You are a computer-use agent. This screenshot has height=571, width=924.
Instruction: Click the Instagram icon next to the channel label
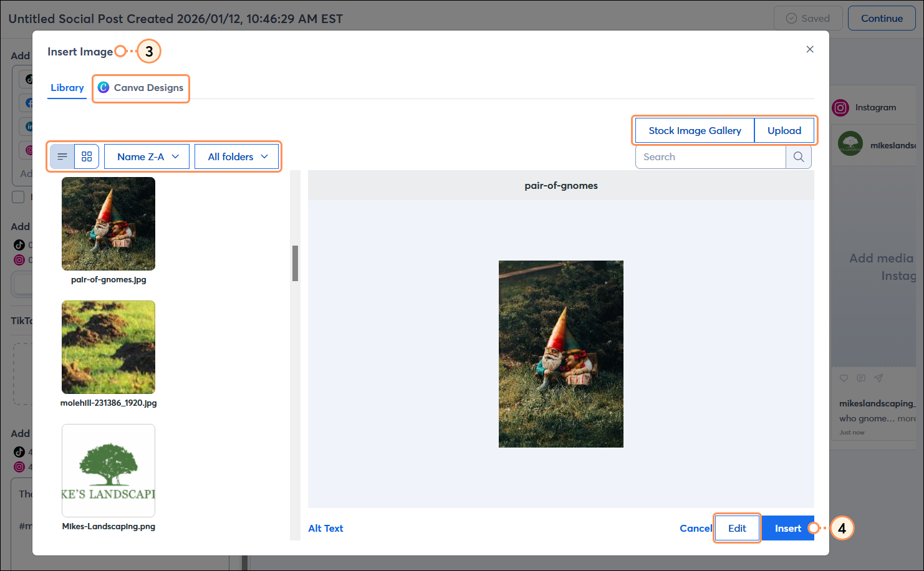(x=840, y=107)
